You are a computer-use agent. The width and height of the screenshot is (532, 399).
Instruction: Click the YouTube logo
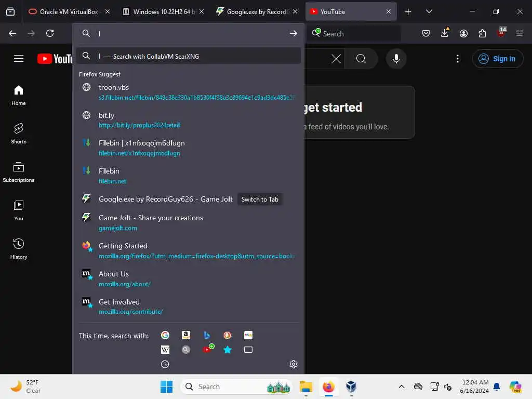tap(55, 59)
